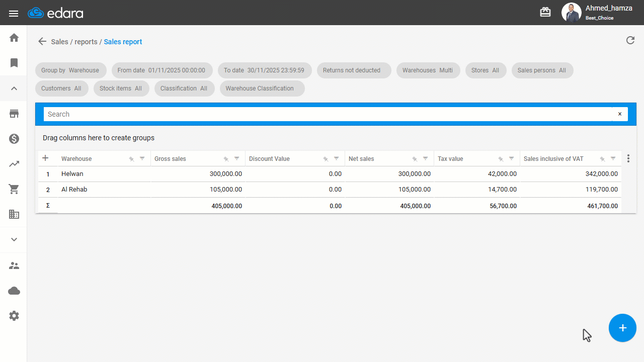Open the Warehouses Multi filter

point(428,70)
